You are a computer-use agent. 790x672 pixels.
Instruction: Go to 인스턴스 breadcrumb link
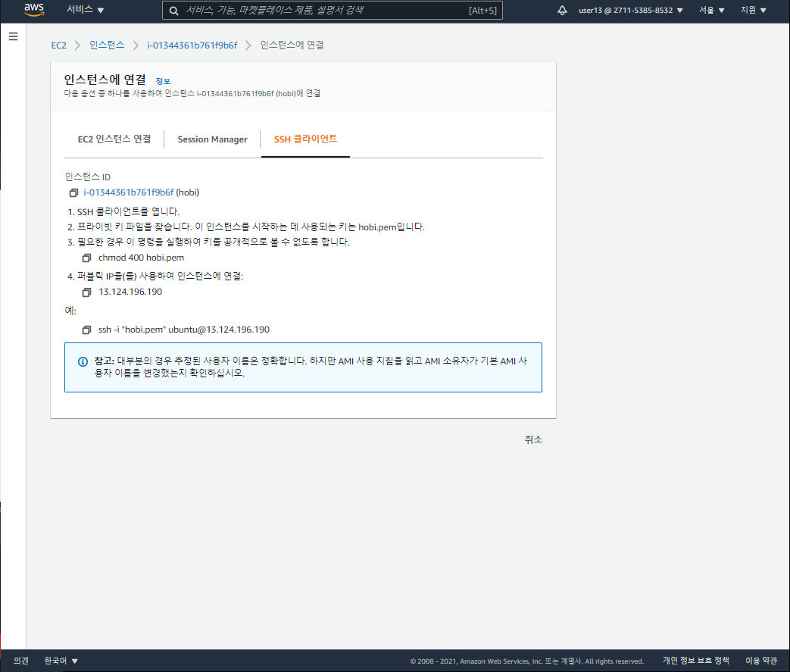tap(107, 45)
